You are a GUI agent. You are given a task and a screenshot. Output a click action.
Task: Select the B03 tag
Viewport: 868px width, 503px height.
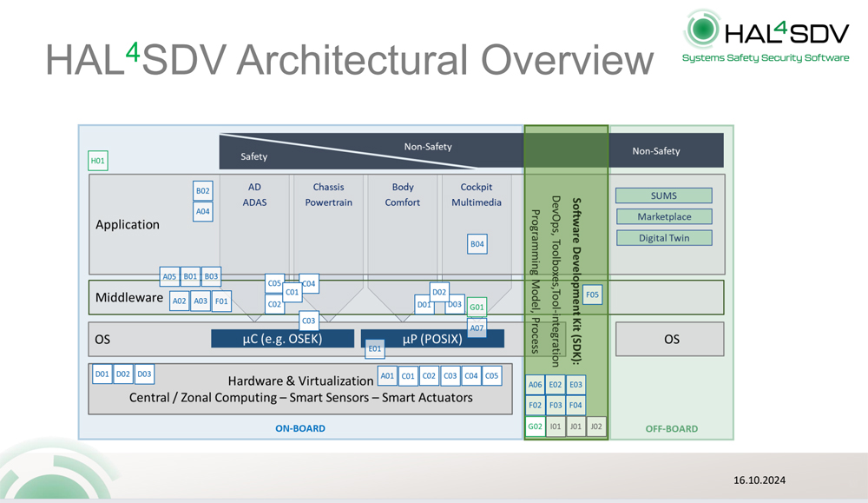(x=211, y=276)
